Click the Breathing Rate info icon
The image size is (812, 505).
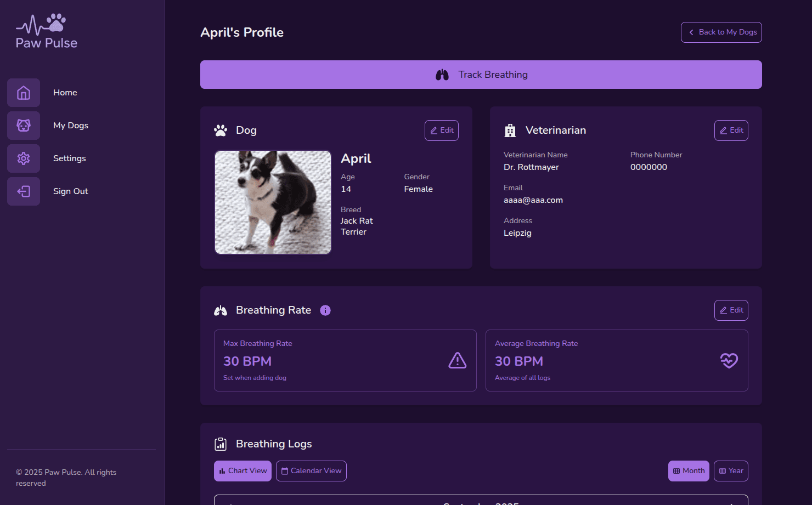(x=325, y=310)
